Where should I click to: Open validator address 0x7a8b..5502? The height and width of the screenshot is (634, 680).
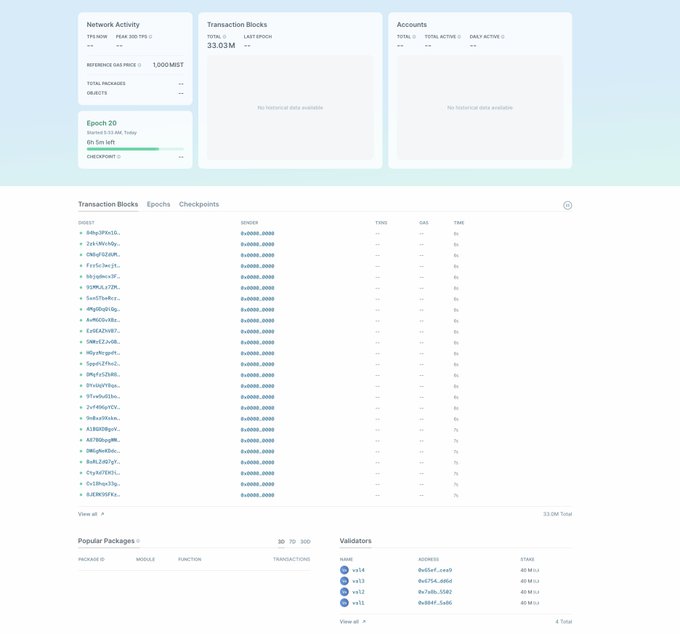pyautogui.click(x=435, y=592)
